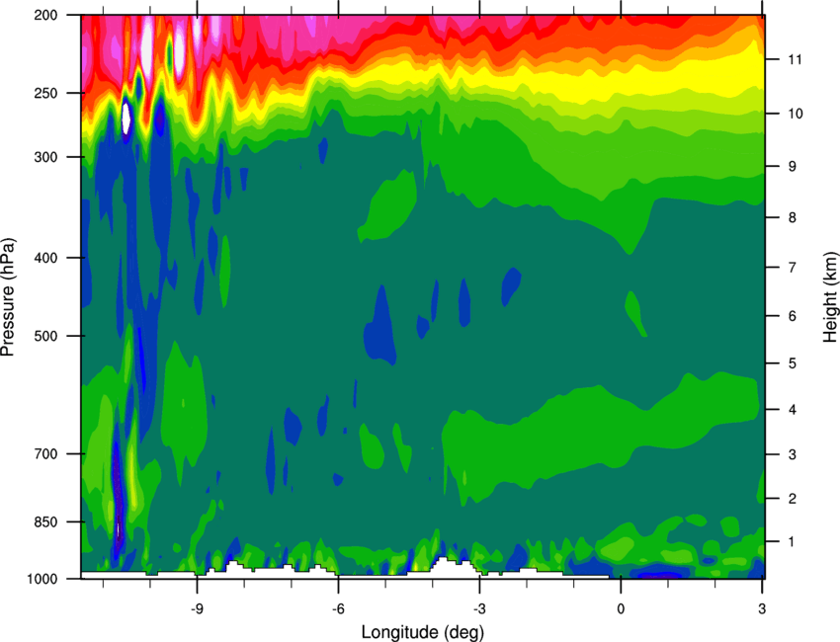The width and height of the screenshot is (840, 642).
Task: Click the -9 longitude tick label
Action: [x=197, y=608]
